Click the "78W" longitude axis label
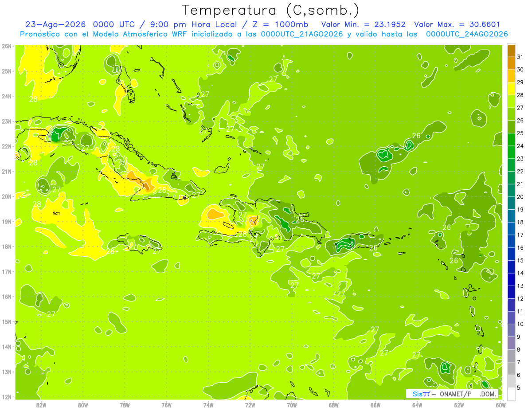Viewport: 532px width, 411px height. pos(125,405)
